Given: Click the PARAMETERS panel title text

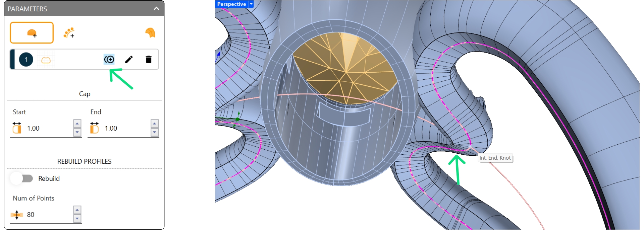Looking at the screenshot, I should coord(28,9).
